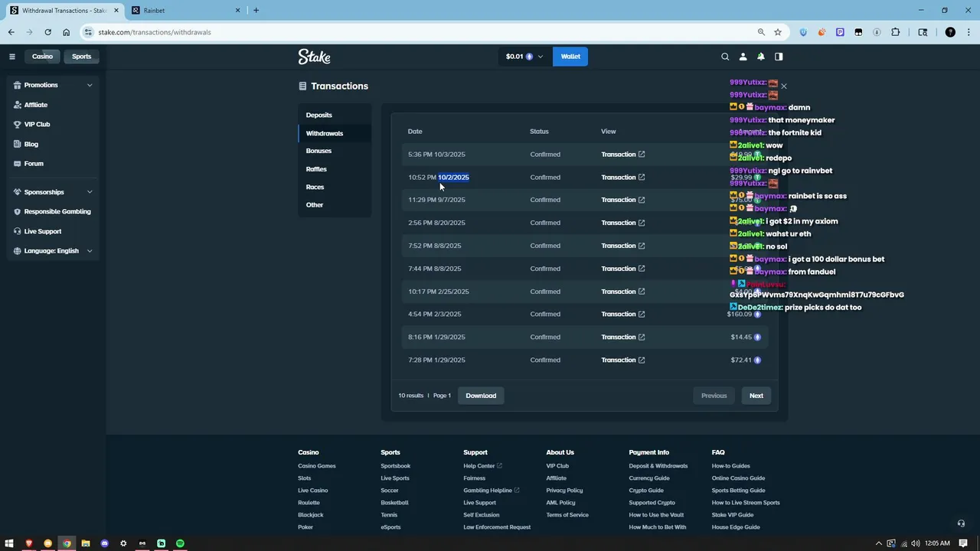
Task: Click the Stake logo
Action: click(315, 57)
